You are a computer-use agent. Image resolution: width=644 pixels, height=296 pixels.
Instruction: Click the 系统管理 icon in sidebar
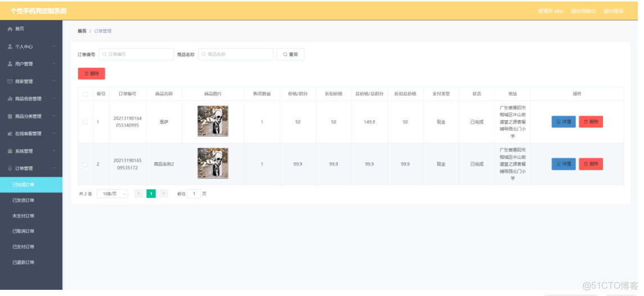click(10, 151)
